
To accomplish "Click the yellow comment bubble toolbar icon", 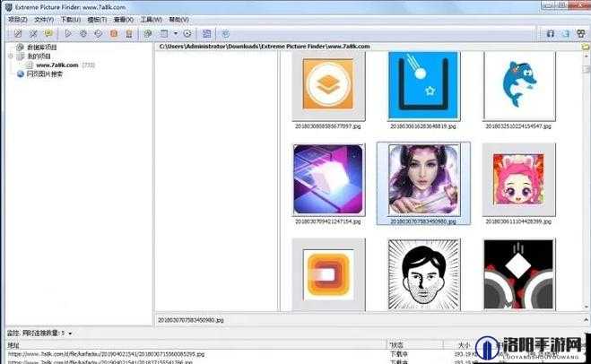I will pyautogui.click(x=48, y=33).
